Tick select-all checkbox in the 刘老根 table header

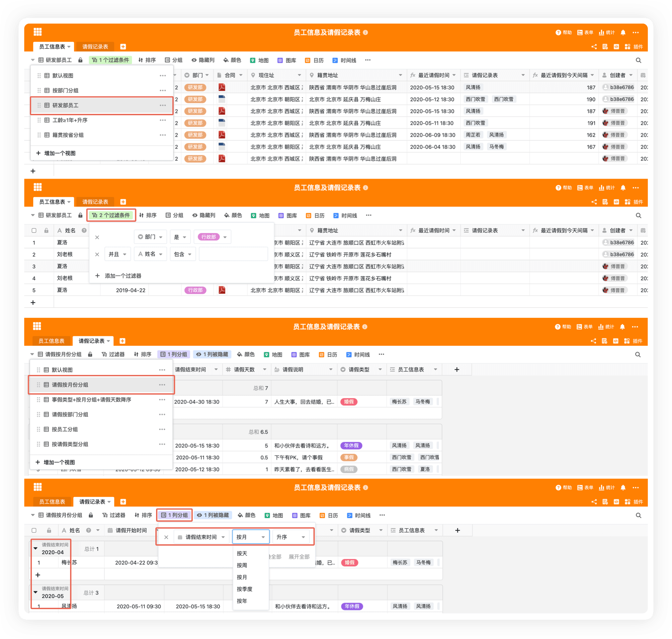coord(34,230)
